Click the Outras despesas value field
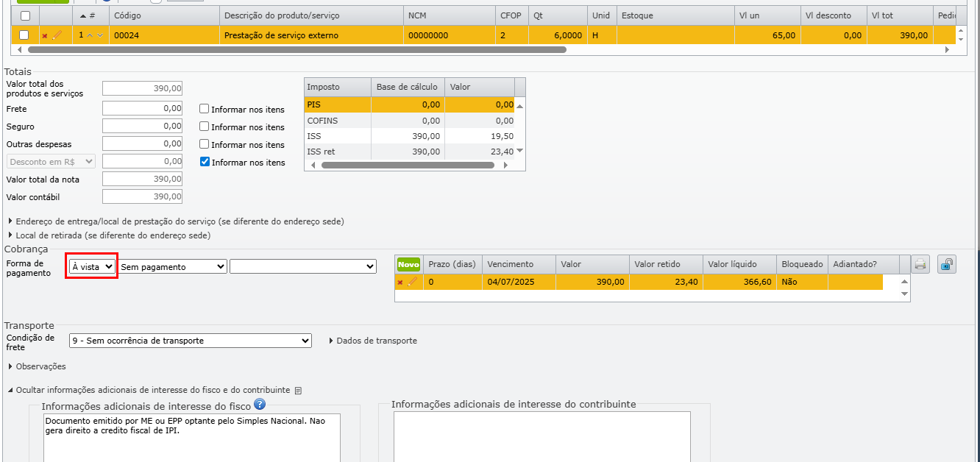This screenshot has width=980, height=462. (142, 143)
